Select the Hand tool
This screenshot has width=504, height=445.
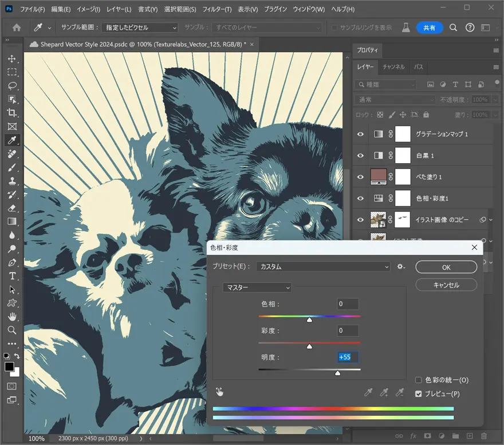coord(12,317)
